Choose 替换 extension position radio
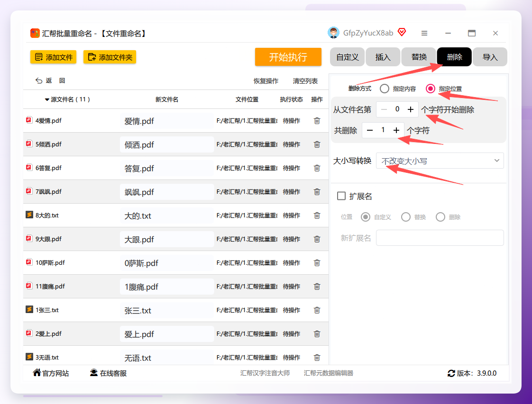532x404 pixels. click(406, 217)
